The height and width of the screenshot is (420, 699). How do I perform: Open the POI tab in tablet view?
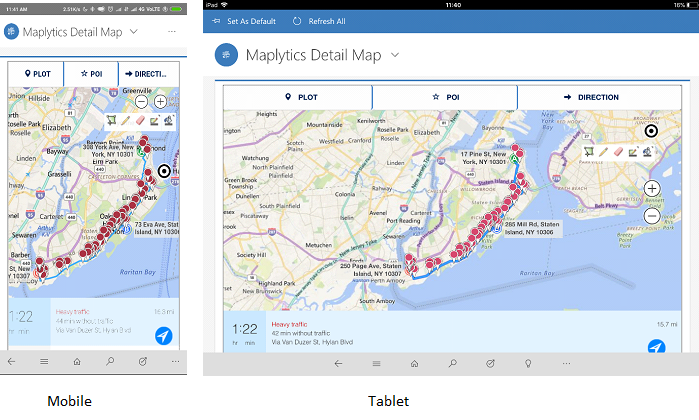click(445, 97)
